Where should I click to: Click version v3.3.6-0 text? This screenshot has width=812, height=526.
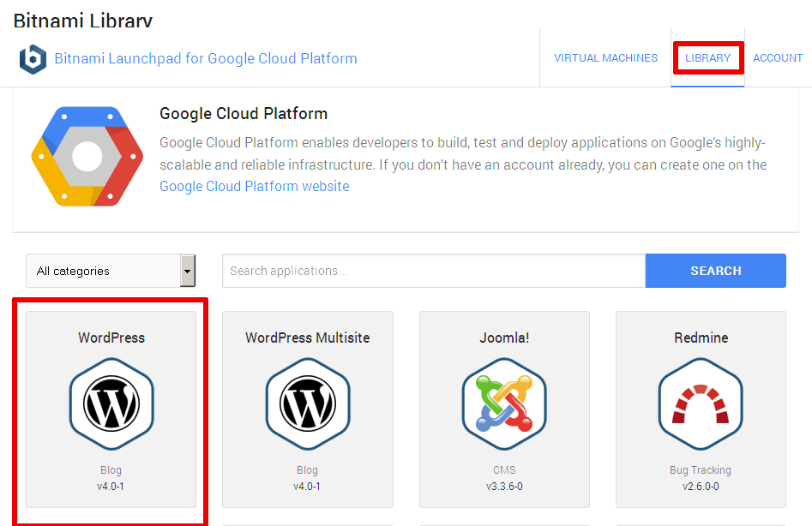pos(504,487)
